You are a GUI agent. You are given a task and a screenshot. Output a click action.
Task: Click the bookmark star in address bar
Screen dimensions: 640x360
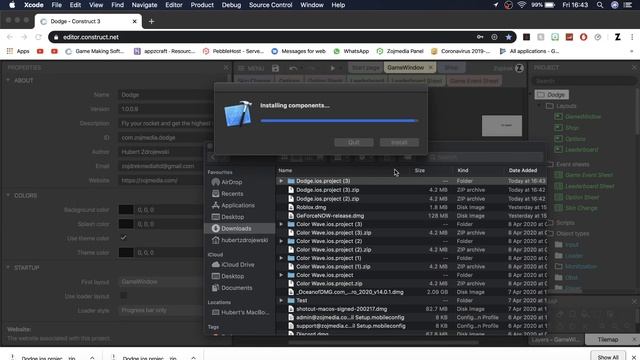pyautogui.click(x=509, y=37)
